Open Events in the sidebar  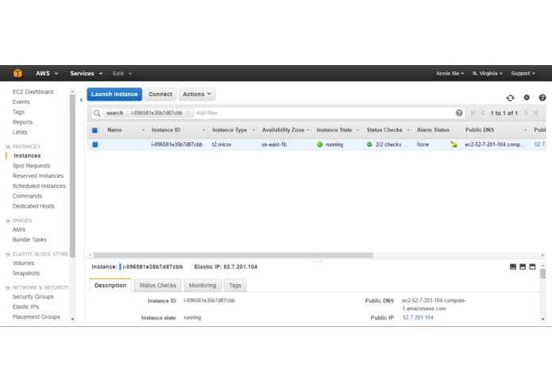pyautogui.click(x=21, y=102)
